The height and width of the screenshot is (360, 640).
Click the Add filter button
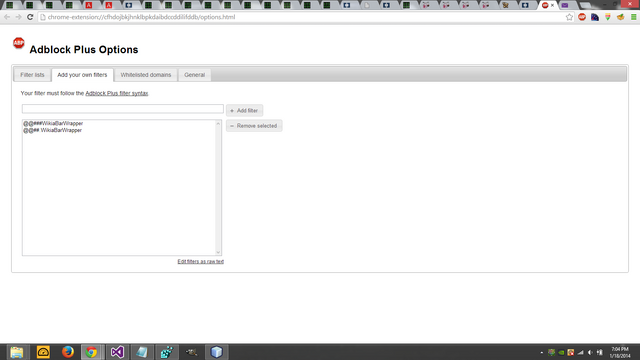(x=244, y=110)
